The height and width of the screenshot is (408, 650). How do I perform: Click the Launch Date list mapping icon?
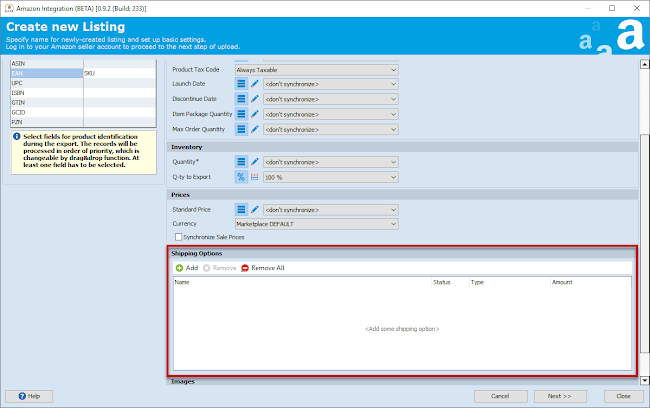pyautogui.click(x=241, y=84)
